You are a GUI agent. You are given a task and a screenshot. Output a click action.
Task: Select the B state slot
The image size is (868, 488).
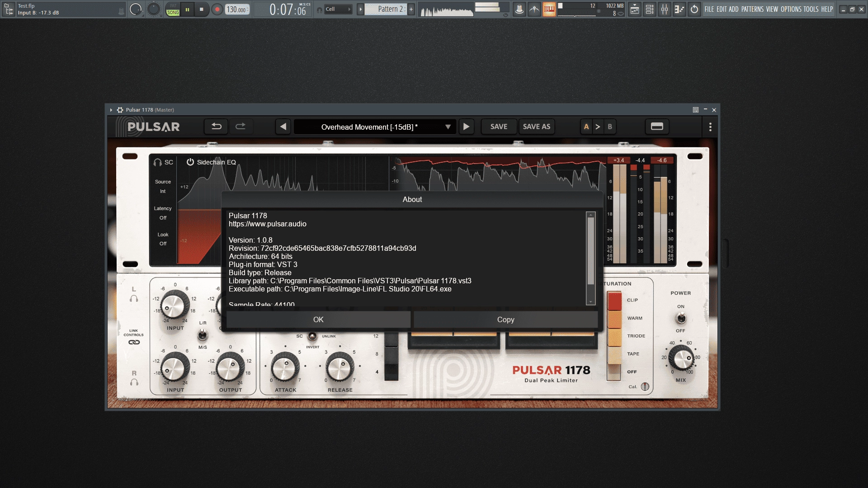click(610, 127)
